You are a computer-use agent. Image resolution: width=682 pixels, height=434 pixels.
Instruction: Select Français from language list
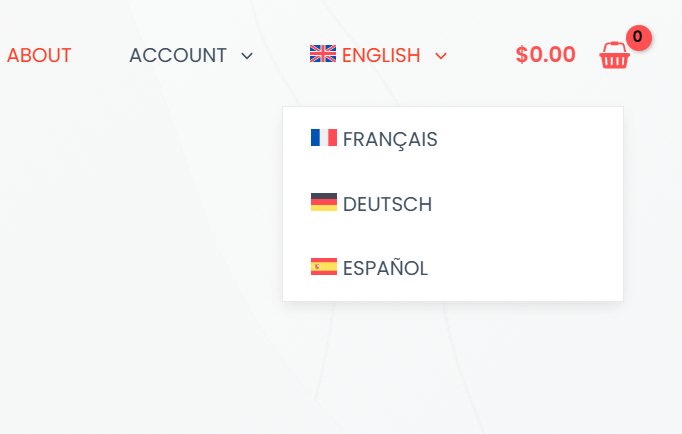point(390,139)
